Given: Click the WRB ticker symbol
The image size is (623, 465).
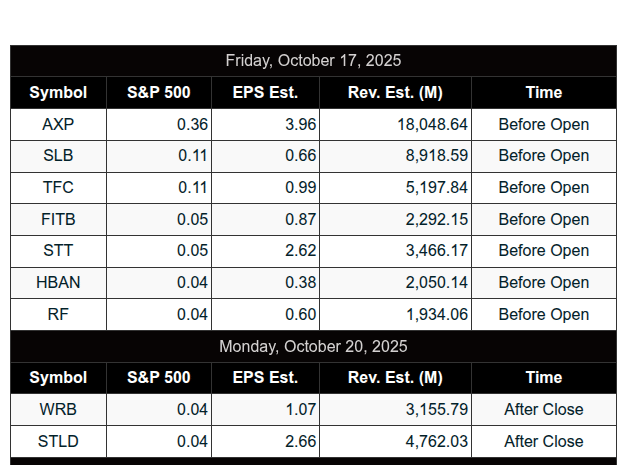Looking at the screenshot, I should [x=58, y=409].
